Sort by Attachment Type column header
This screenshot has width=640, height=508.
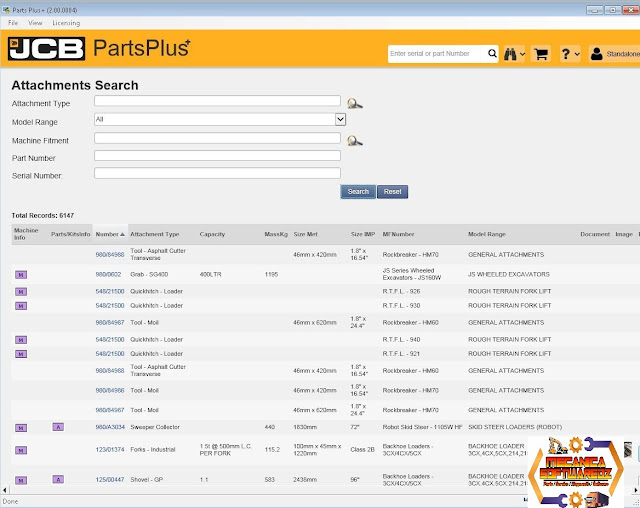coord(155,234)
